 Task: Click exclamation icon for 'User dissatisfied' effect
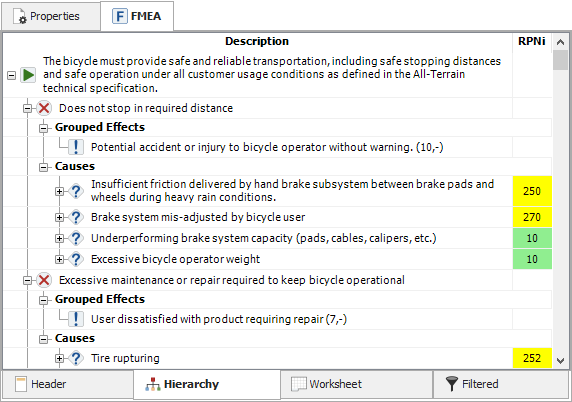click(76, 319)
